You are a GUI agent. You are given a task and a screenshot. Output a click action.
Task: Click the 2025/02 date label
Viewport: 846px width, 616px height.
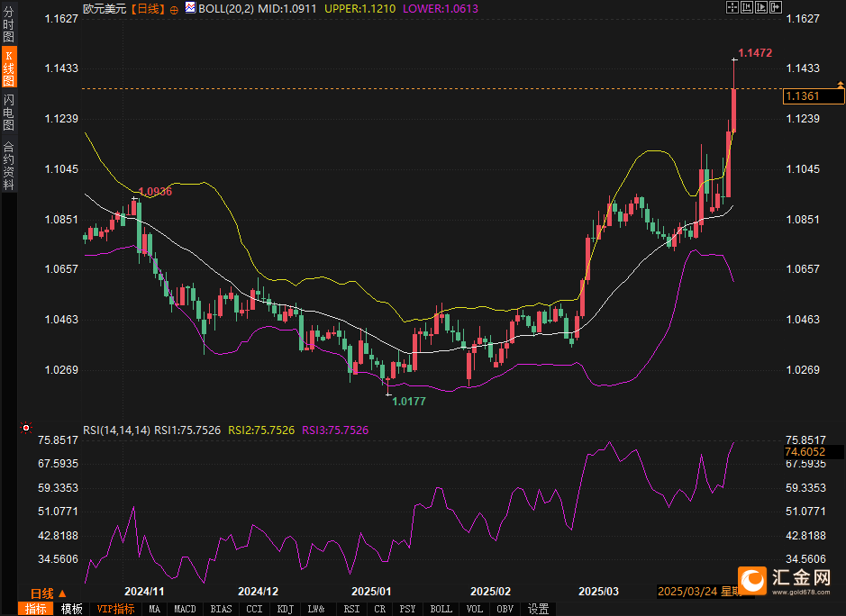click(x=490, y=591)
